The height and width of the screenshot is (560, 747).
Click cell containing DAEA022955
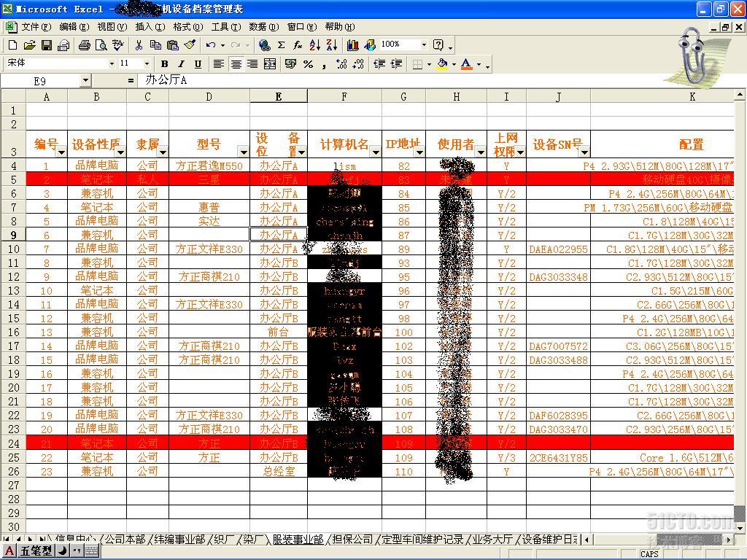pos(558,249)
